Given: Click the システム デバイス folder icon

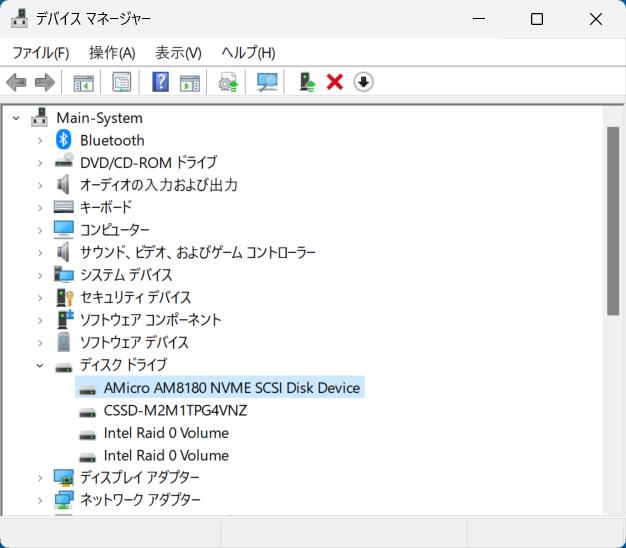Looking at the screenshot, I should [64, 274].
